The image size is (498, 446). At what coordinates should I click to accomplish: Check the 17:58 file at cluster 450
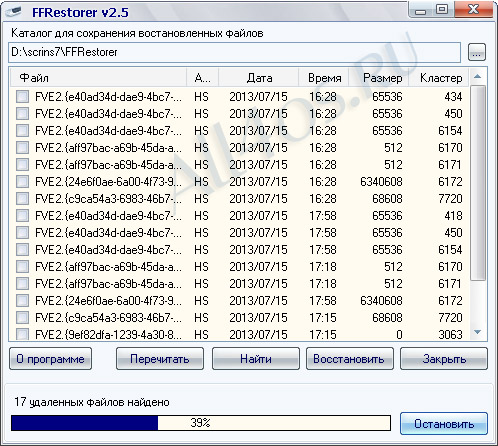click(x=22, y=233)
